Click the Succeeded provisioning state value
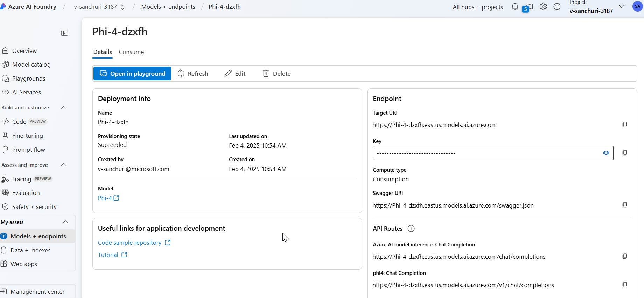 (x=112, y=145)
